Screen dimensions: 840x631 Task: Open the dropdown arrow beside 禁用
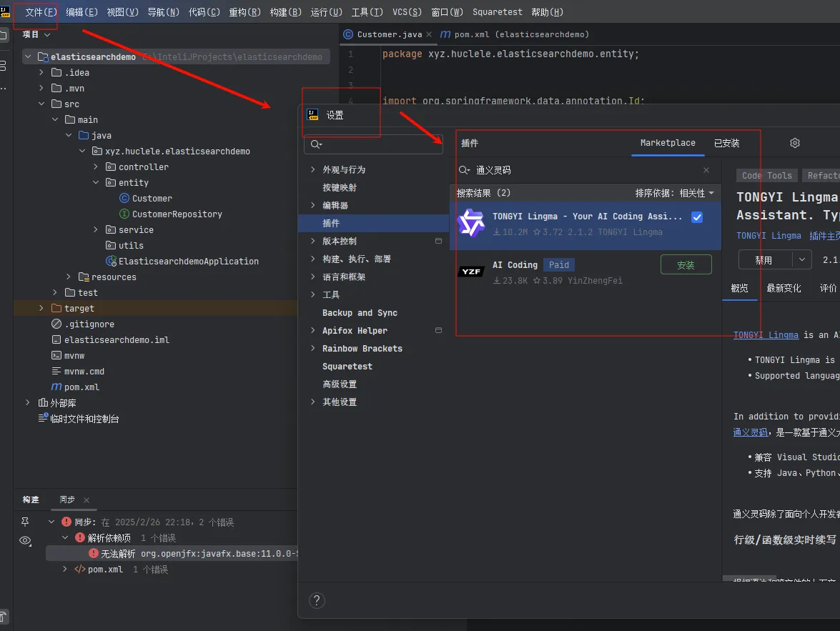(x=802, y=260)
